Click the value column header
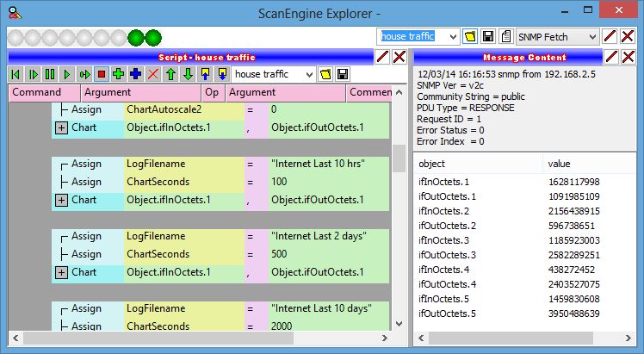Viewport: 644px width, 354px height. tap(560, 163)
